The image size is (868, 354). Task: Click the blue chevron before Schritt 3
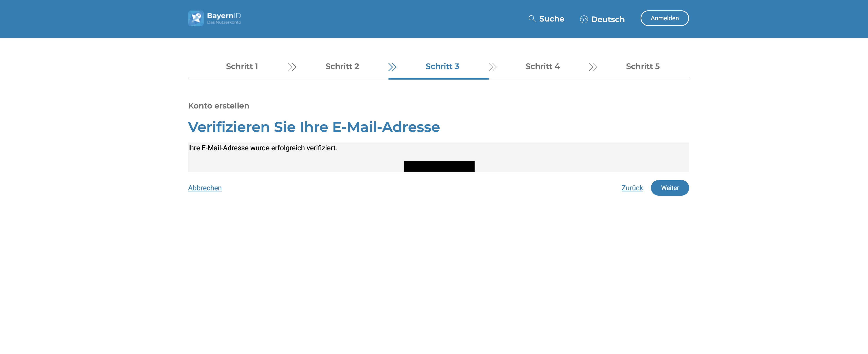(392, 67)
